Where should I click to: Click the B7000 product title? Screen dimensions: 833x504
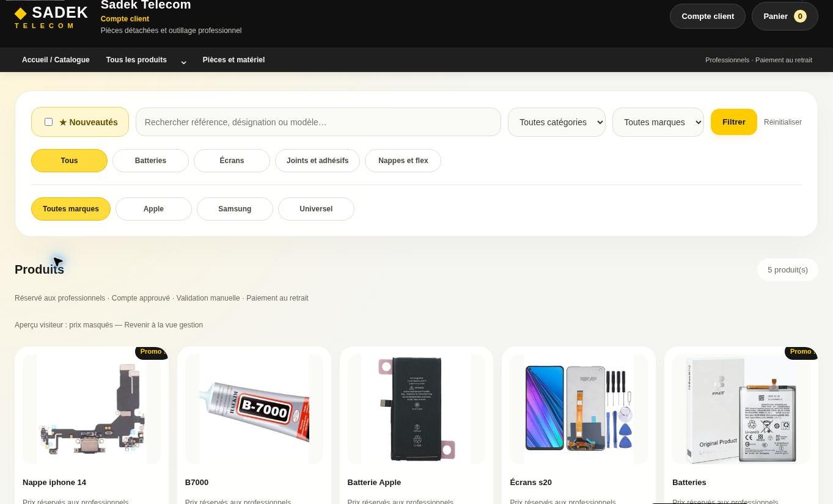tap(197, 483)
